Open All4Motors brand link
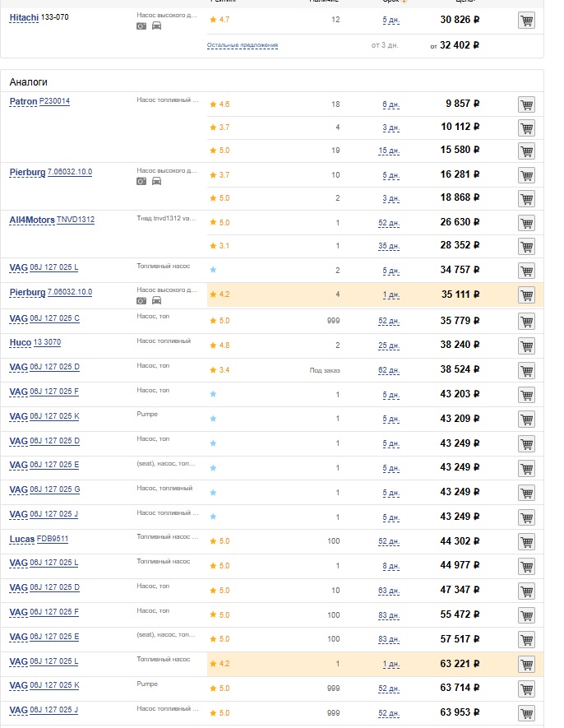 tap(32, 220)
